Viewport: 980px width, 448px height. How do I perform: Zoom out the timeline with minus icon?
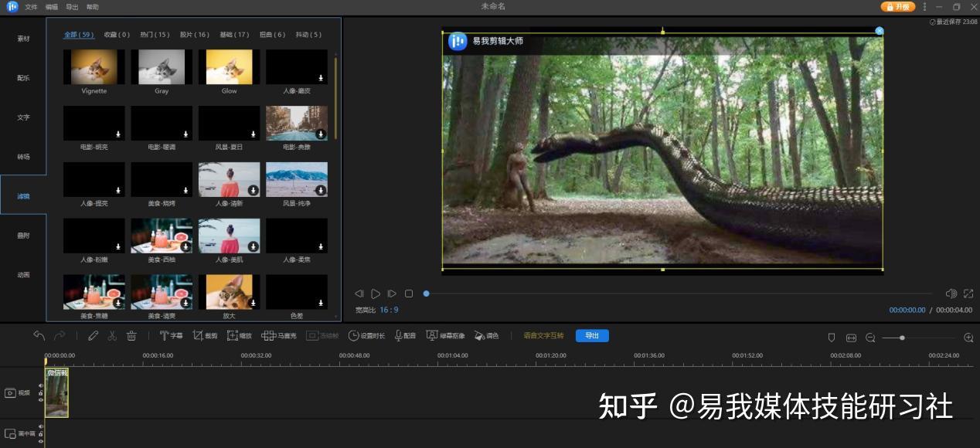coord(870,338)
